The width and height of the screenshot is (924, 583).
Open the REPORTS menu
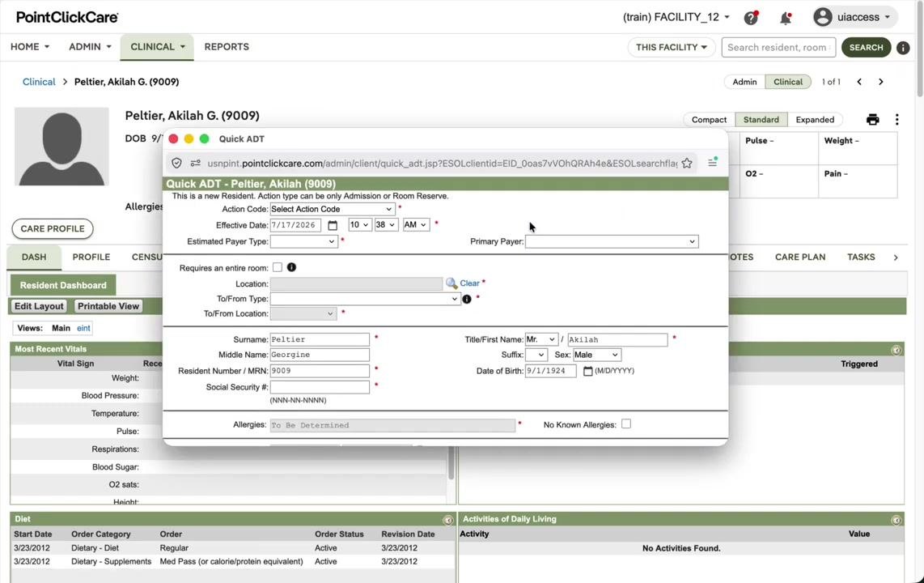[x=227, y=47]
